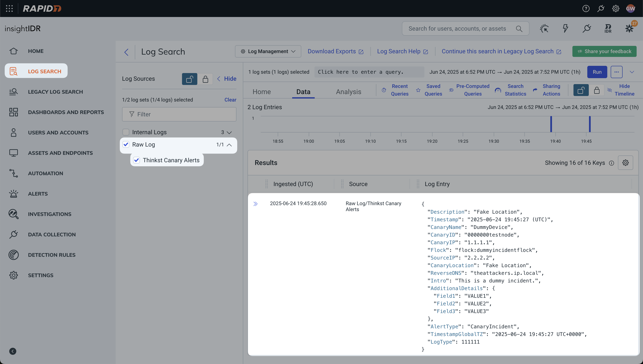Image resolution: width=643 pixels, height=364 pixels.
Task: Toggle Log Sources unlocked mode
Action: [x=189, y=79]
